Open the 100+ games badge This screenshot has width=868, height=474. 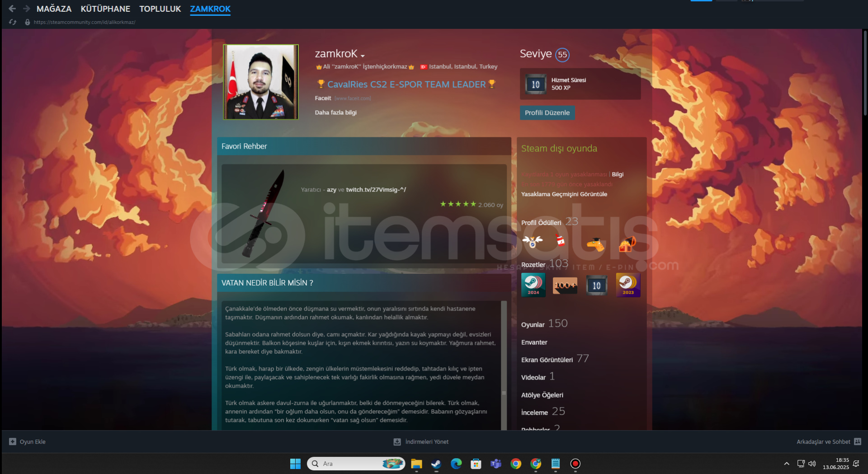pyautogui.click(x=565, y=285)
